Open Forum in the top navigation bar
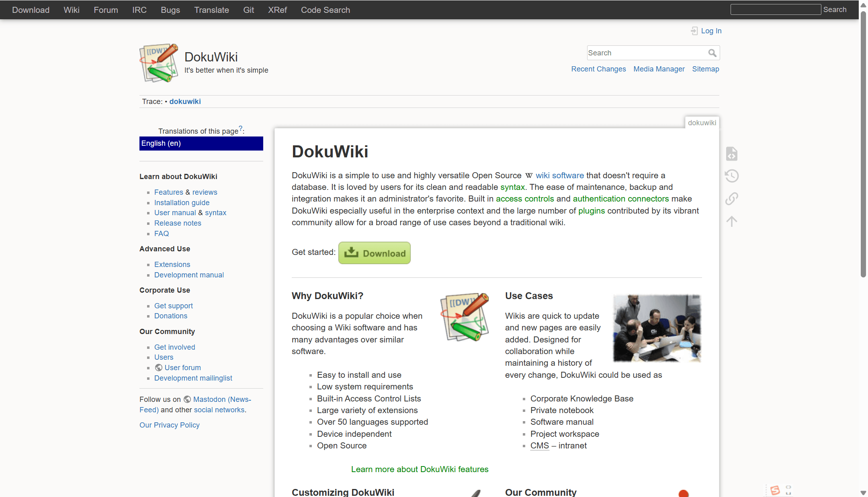 point(106,10)
